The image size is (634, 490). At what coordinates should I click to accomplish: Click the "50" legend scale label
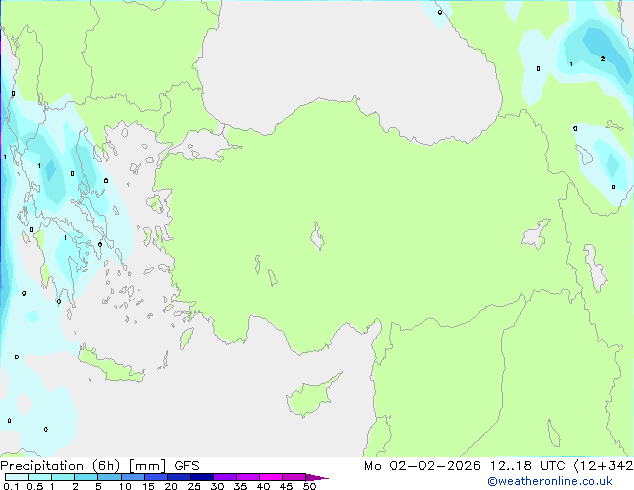tap(310, 486)
